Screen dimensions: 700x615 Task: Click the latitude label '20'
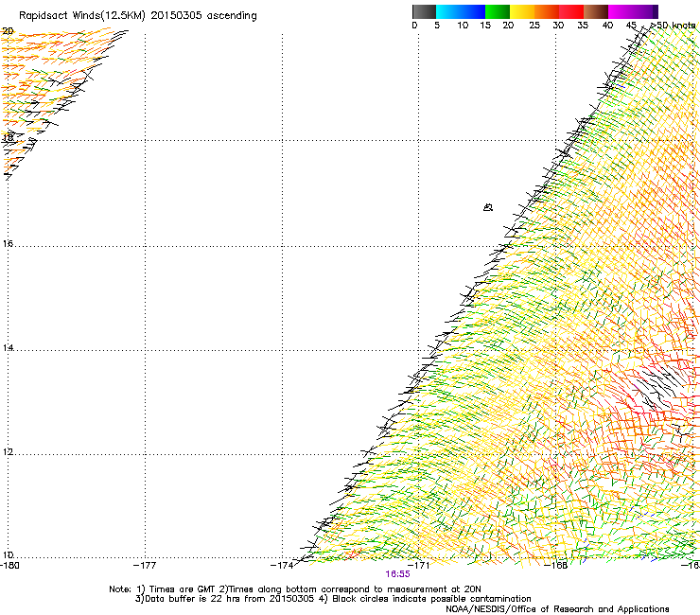8,31
